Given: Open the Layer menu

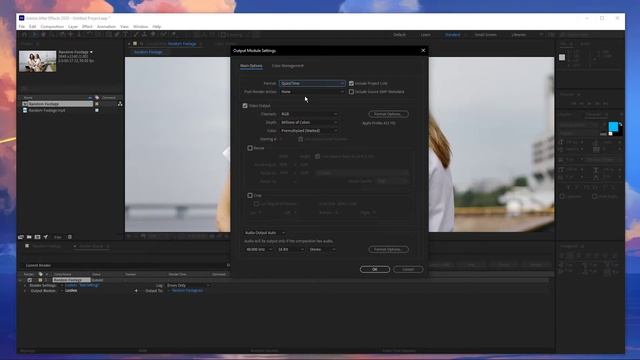Looking at the screenshot, I should pyautogui.click(x=73, y=27).
